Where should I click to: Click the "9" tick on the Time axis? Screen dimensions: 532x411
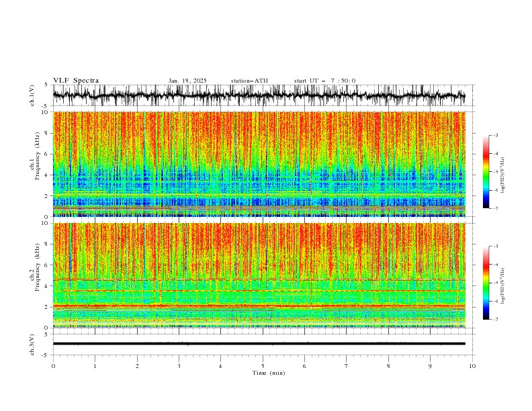430,366
